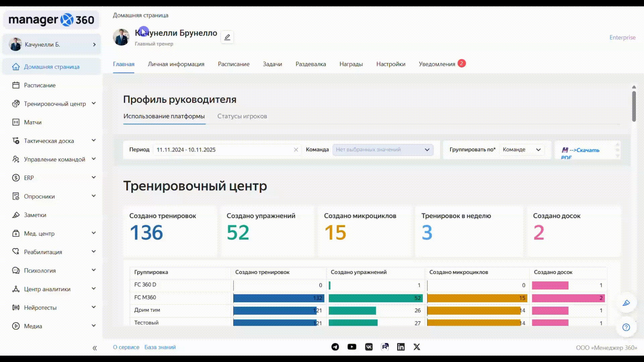
Task: Click the floating notes pen icon
Action: (626, 303)
